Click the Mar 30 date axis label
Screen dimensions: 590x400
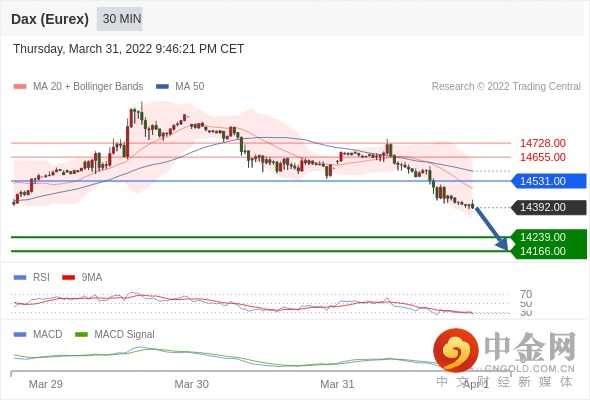(192, 384)
